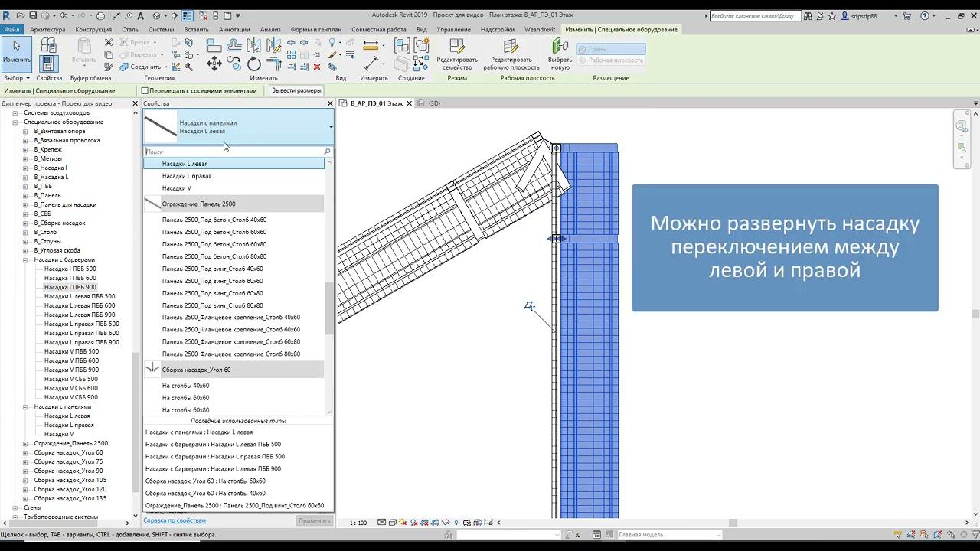This screenshot has width=980, height=551.
Task: Click the Save icon in quick access toolbar
Action: 33,15
